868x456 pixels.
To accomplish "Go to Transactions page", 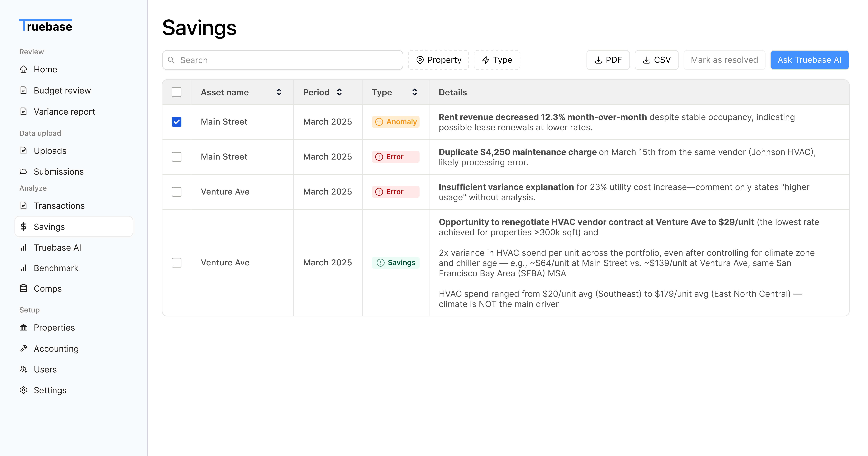I will (x=59, y=206).
